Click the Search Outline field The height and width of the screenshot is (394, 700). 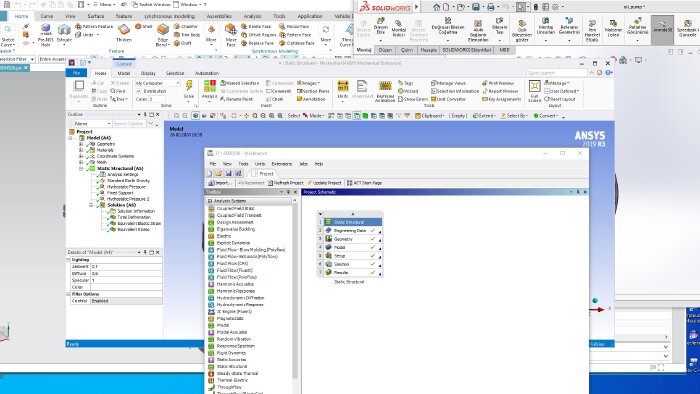tap(129, 124)
